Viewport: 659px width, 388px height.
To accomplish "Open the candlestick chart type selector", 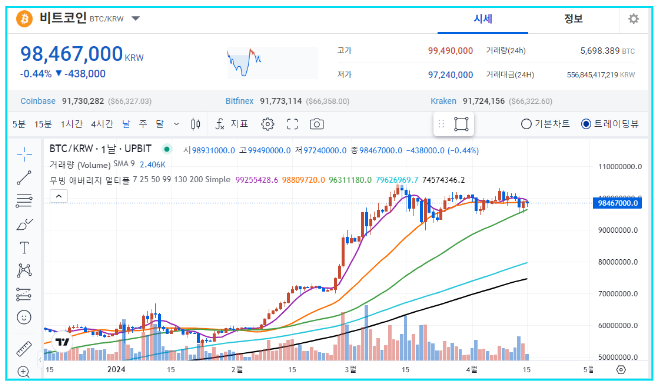I will coord(195,124).
